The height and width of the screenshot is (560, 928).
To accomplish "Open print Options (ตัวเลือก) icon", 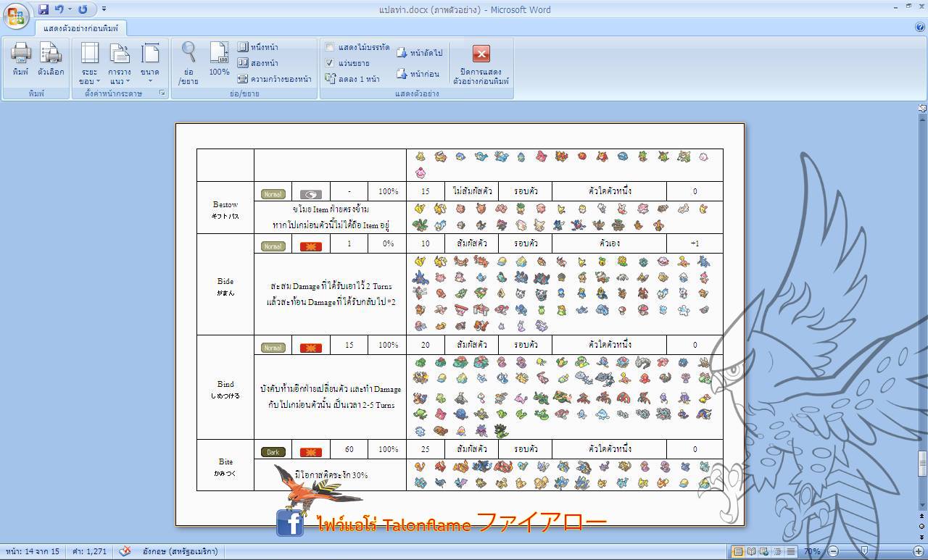I will 51,59.
